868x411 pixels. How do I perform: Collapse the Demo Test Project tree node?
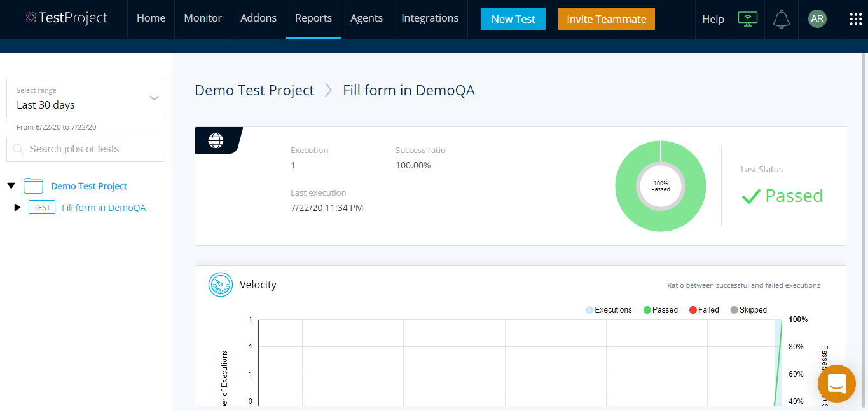click(x=11, y=186)
